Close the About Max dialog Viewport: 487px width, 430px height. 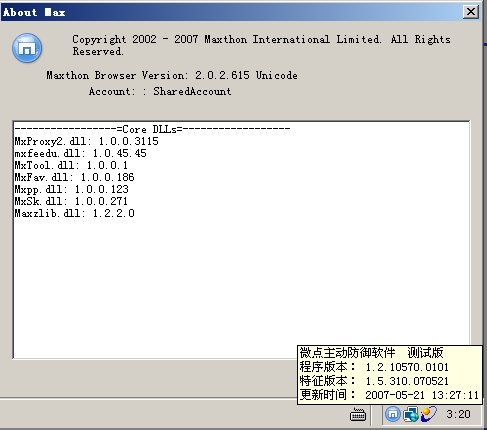click(x=471, y=12)
